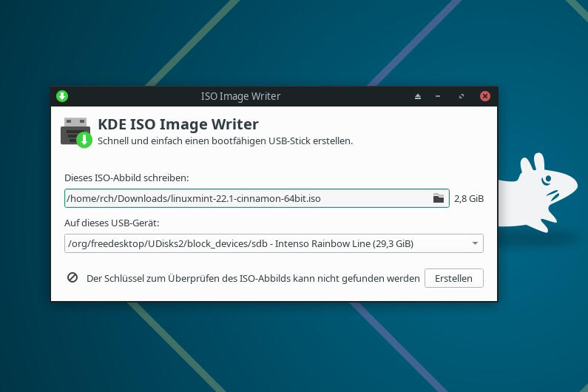Maximize the ISO Image Writer window
This screenshot has height=392, width=588.
[462, 96]
